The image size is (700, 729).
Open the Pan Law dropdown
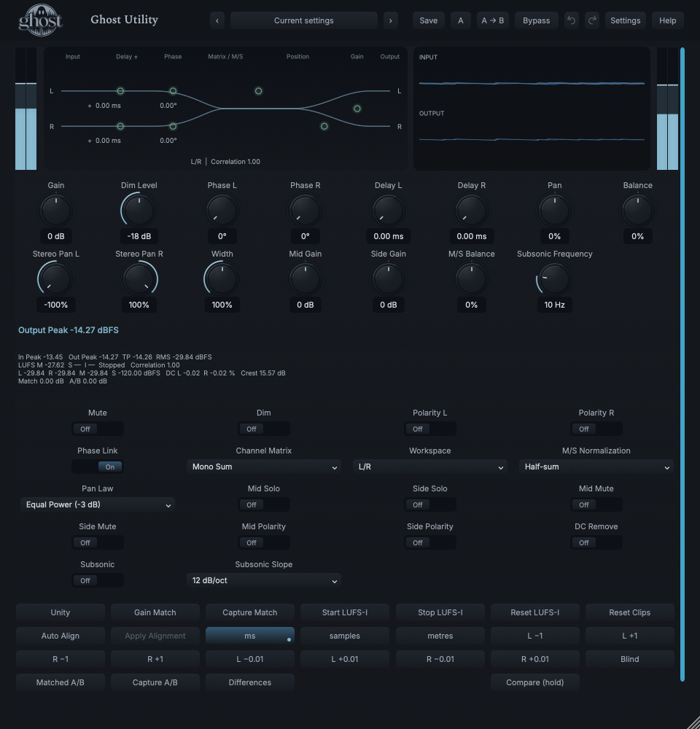pos(97,505)
